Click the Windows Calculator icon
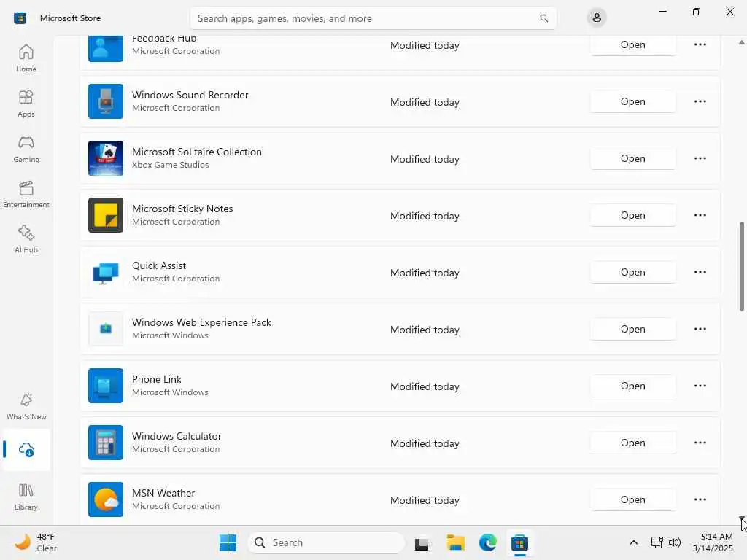The image size is (747, 560). tap(105, 443)
